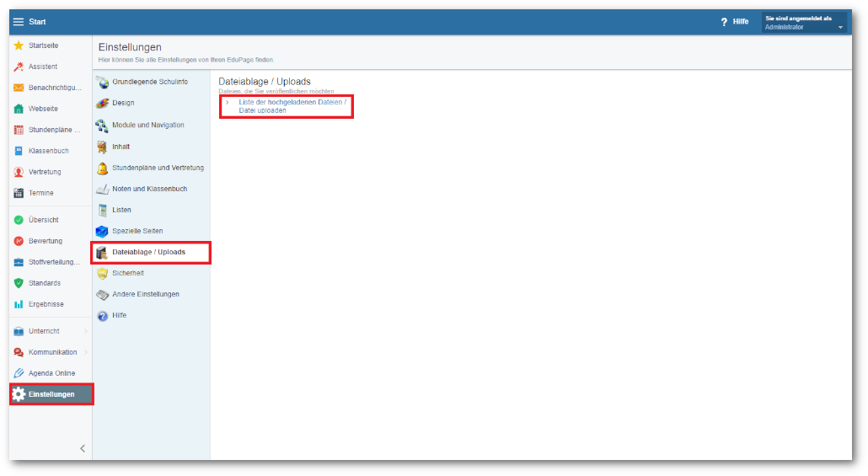Click the Stoffverteilung briefcase icon

[x=19, y=262]
